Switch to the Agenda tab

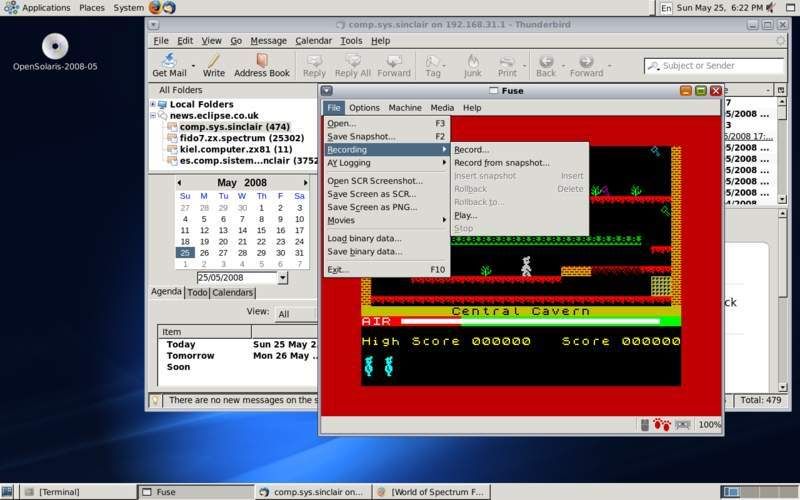[x=166, y=291]
